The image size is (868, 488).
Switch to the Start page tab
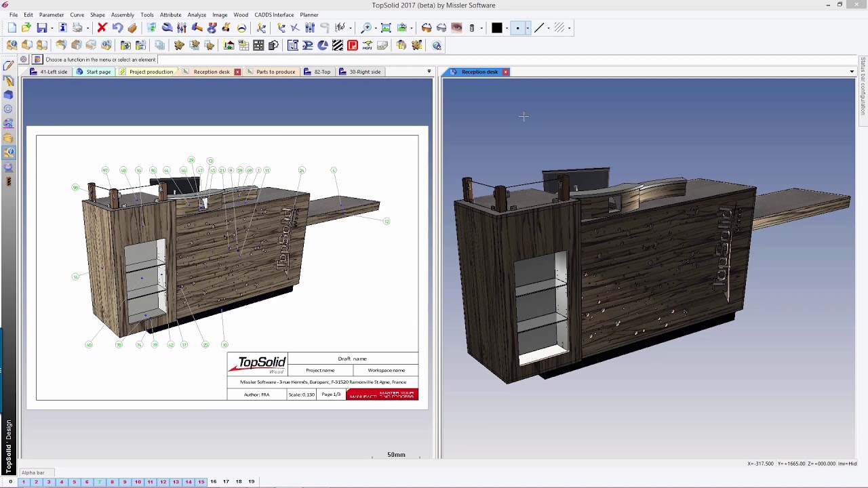94,72
